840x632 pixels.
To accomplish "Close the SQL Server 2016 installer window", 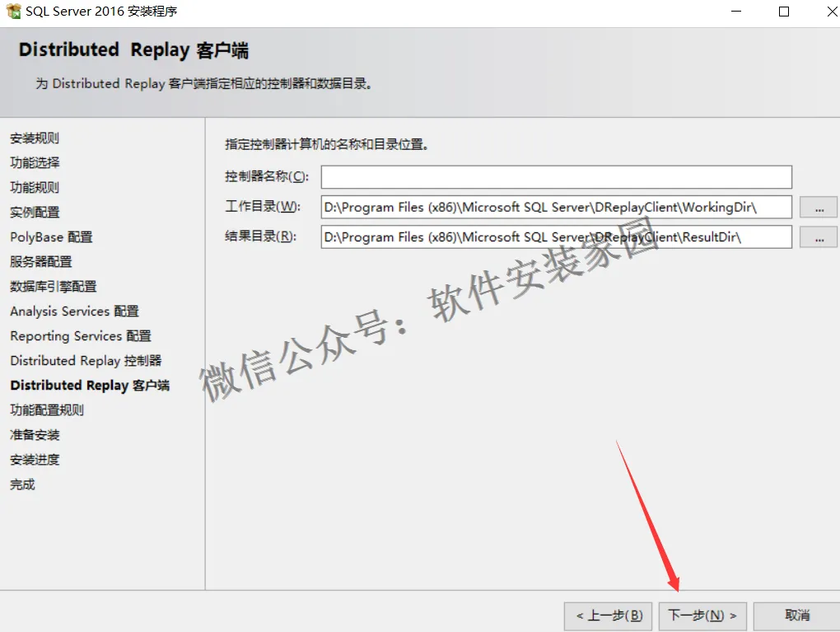I will click(x=832, y=12).
